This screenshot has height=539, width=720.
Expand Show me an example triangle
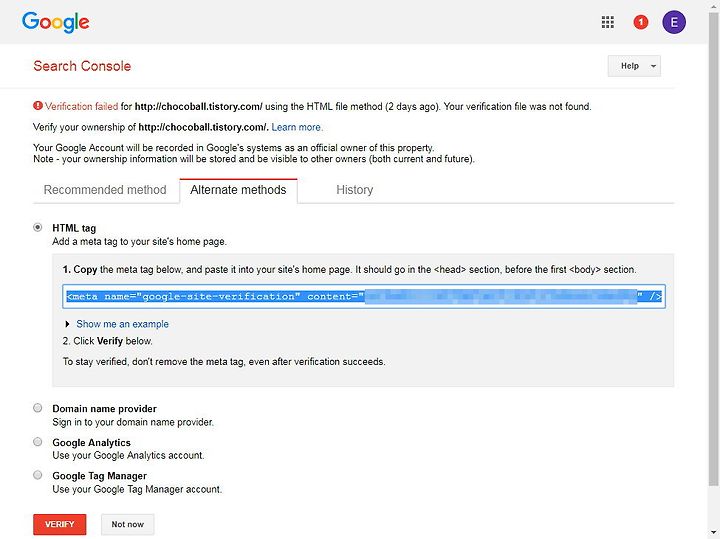(68, 324)
